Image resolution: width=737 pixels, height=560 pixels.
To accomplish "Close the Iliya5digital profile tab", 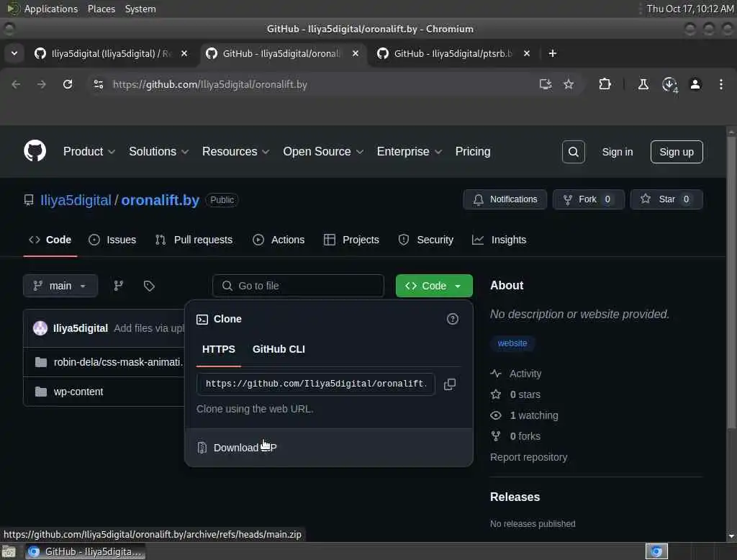I will (184, 53).
